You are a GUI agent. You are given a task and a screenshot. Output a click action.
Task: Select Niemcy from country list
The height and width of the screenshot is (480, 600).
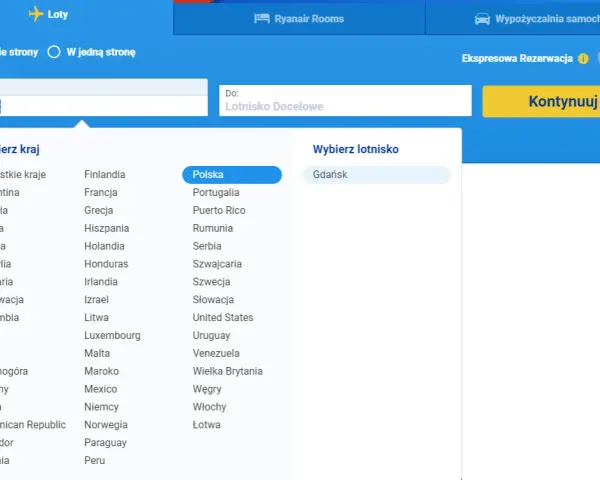pyautogui.click(x=101, y=407)
